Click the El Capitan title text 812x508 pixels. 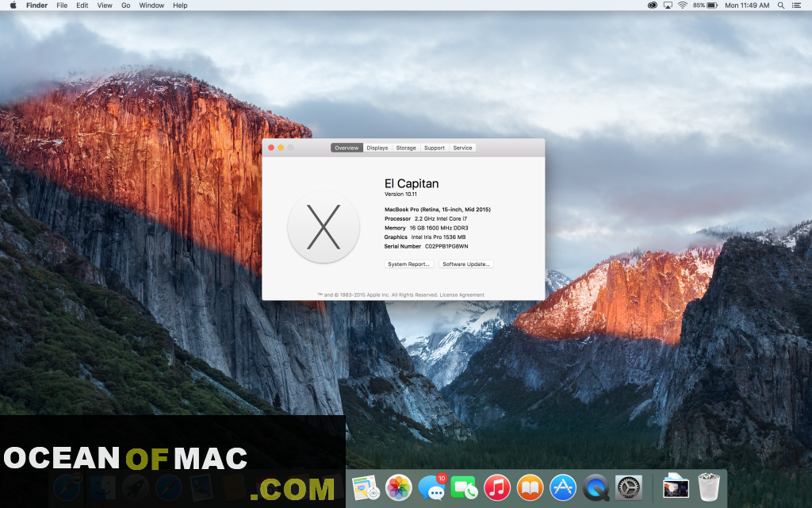[x=412, y=183]
